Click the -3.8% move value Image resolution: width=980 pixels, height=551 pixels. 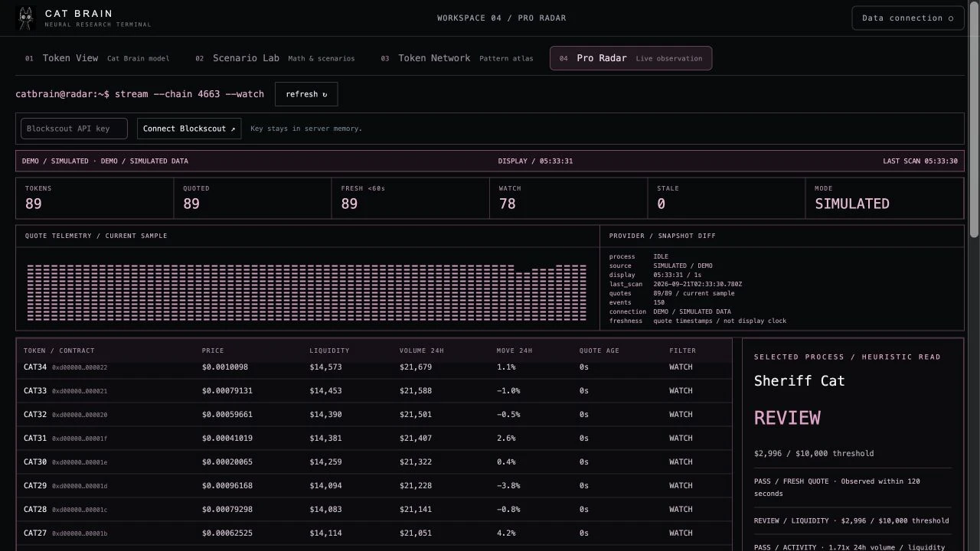coord(508,486)
